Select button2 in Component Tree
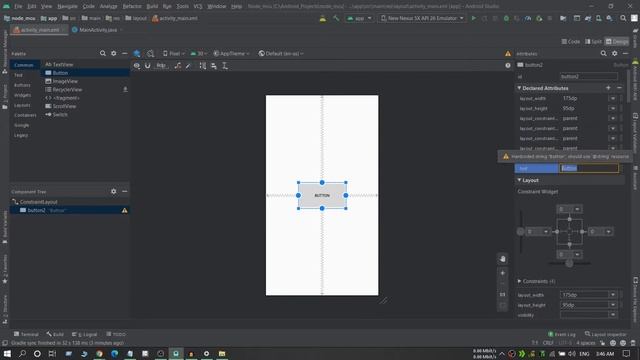The image size is (640, 360). click(69, 210)
